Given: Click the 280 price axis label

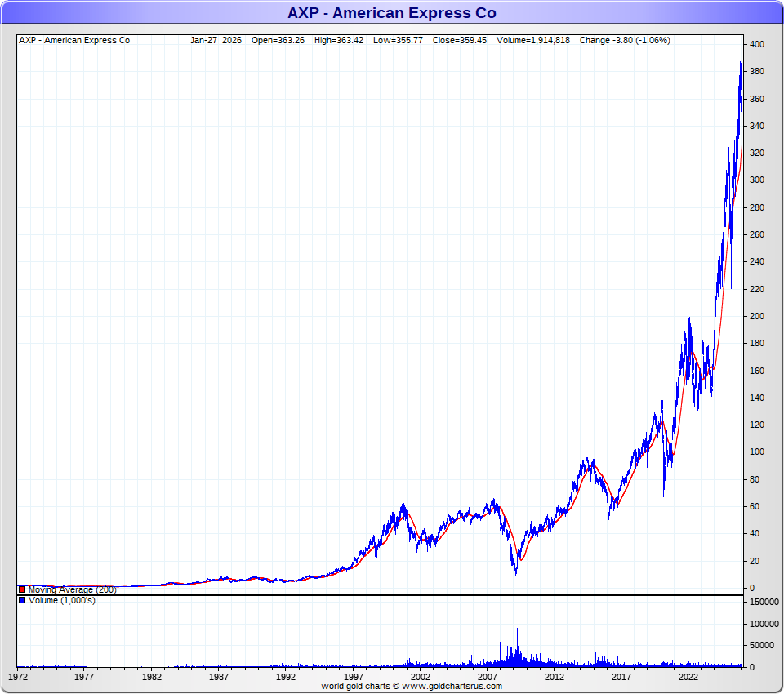Looking at the screenshot, I should [x=757, y=207].
